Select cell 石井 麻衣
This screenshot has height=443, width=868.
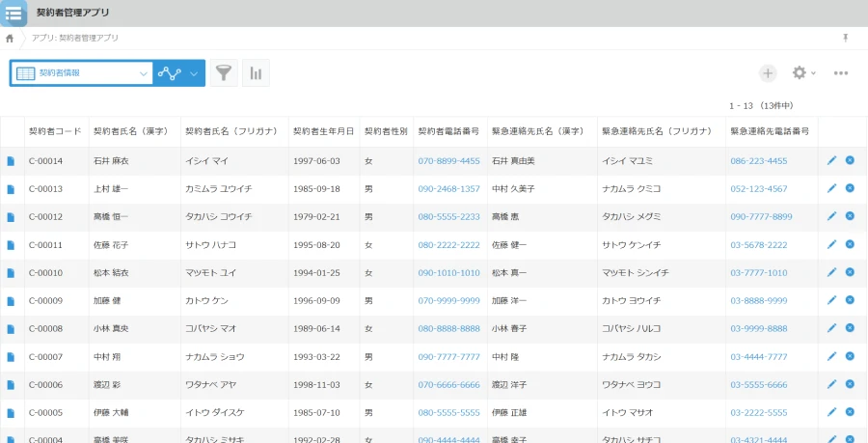(111, 161)
